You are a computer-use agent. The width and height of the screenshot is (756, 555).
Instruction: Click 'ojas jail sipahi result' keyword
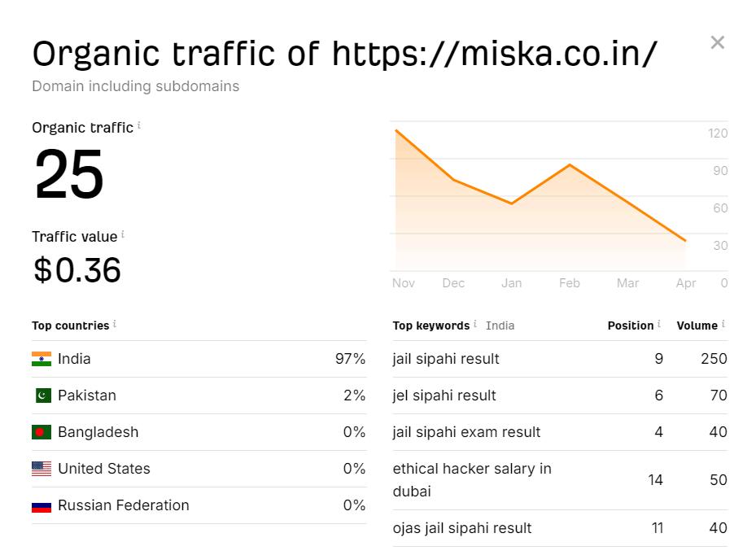(x=462, y=528)
